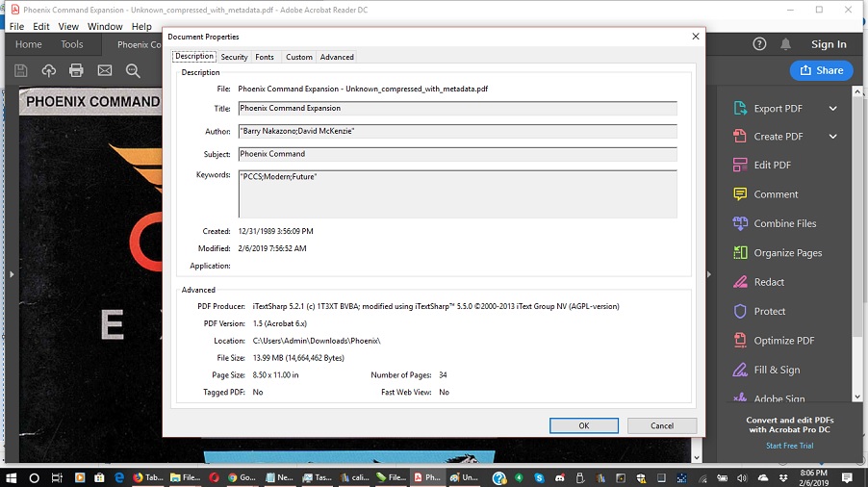Click the Share button
The image size is (868, 487).
[x=822, y=70]
